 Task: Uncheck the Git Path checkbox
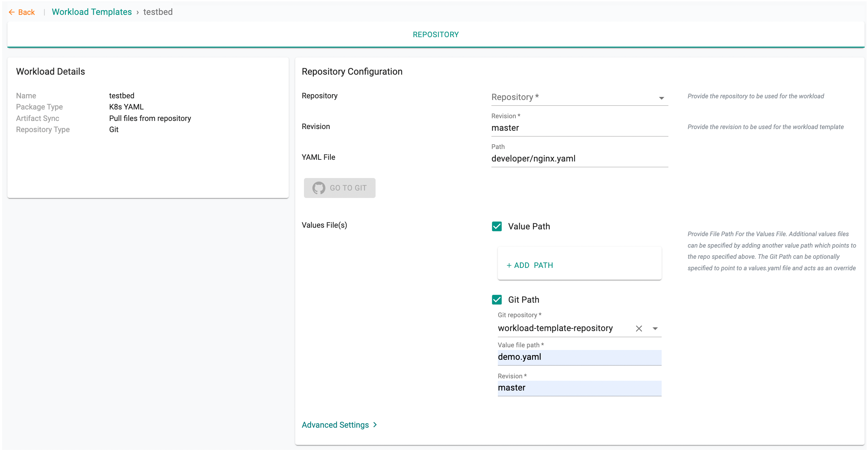[497, 300]
